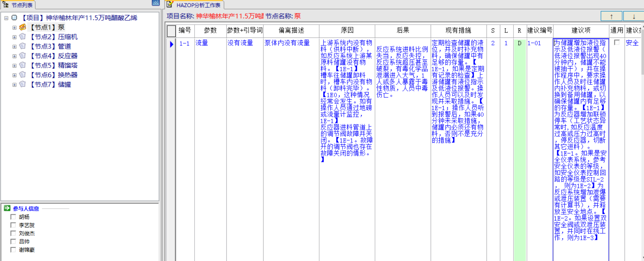Switch to the 节点列表 tab

(x=18, y=5)
